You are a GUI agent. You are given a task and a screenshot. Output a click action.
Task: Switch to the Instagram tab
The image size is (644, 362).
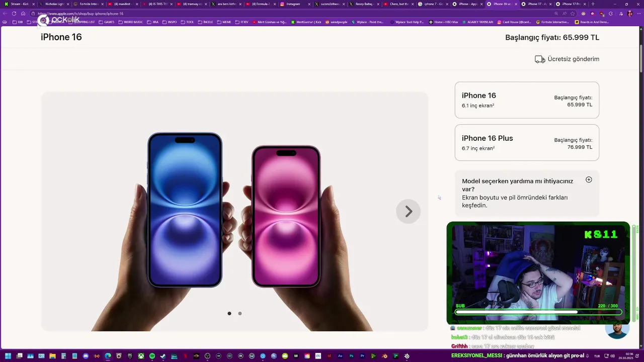point(295,4)
